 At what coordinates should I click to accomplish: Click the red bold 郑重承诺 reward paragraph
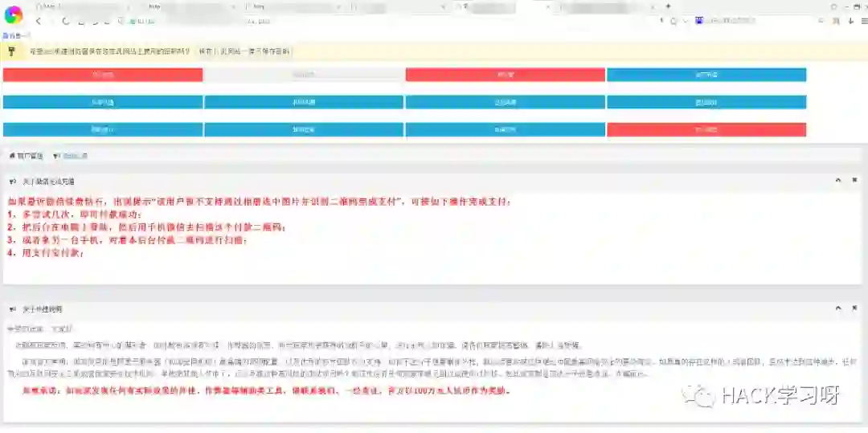(x=266, y=391)
